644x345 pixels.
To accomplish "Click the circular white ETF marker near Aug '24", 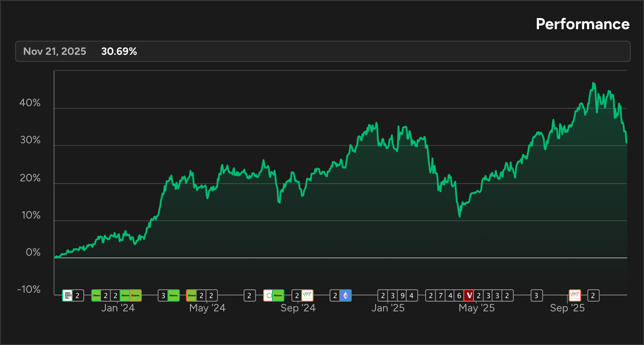I will click(x=268, y=295).
